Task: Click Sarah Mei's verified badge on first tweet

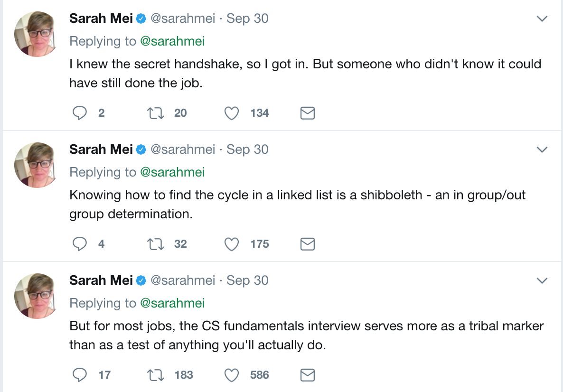Action: [140, 18]
